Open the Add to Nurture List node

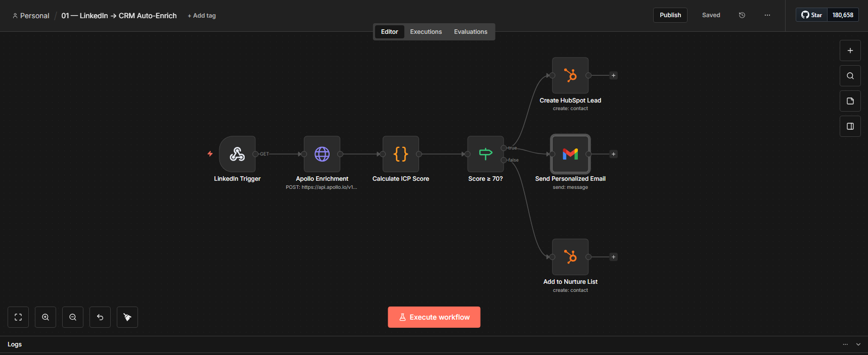coord(570,257)
